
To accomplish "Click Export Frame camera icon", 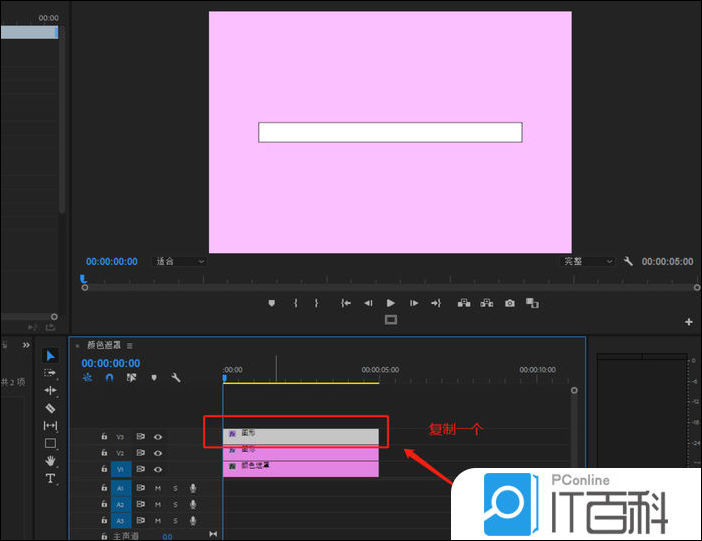I will (510, 303).
